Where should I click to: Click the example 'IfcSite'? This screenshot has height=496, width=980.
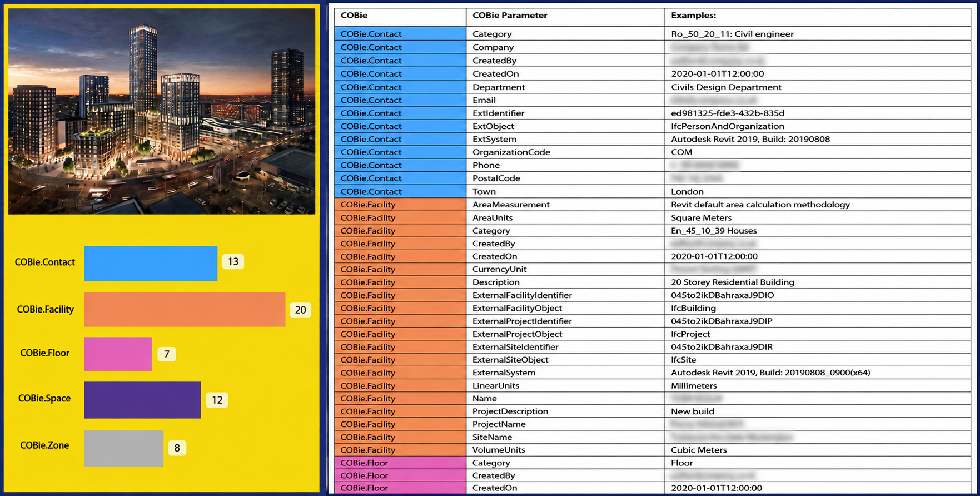click(x=683, y=360)
